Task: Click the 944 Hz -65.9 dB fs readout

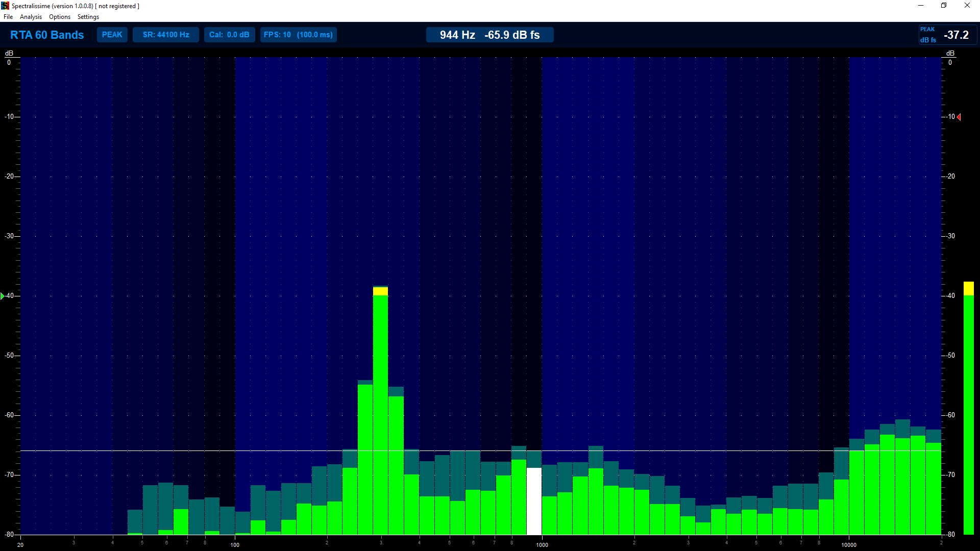Action: (x=489, y=35)
